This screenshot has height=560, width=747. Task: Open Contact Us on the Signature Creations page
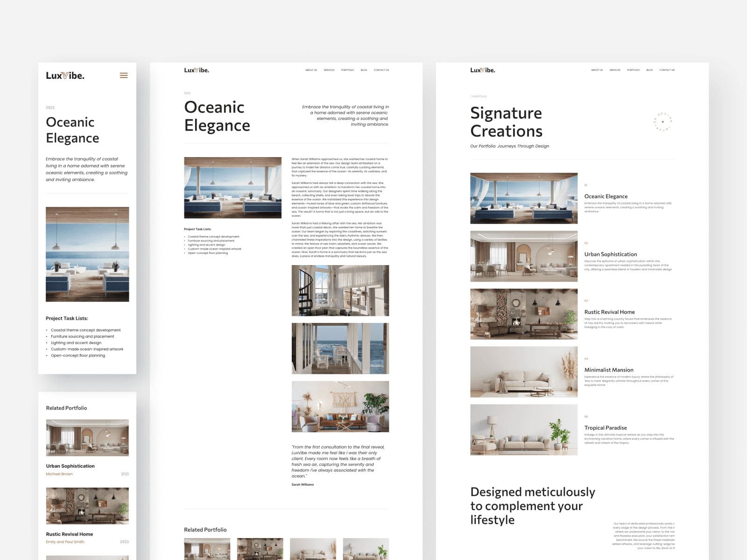point(667,70)
